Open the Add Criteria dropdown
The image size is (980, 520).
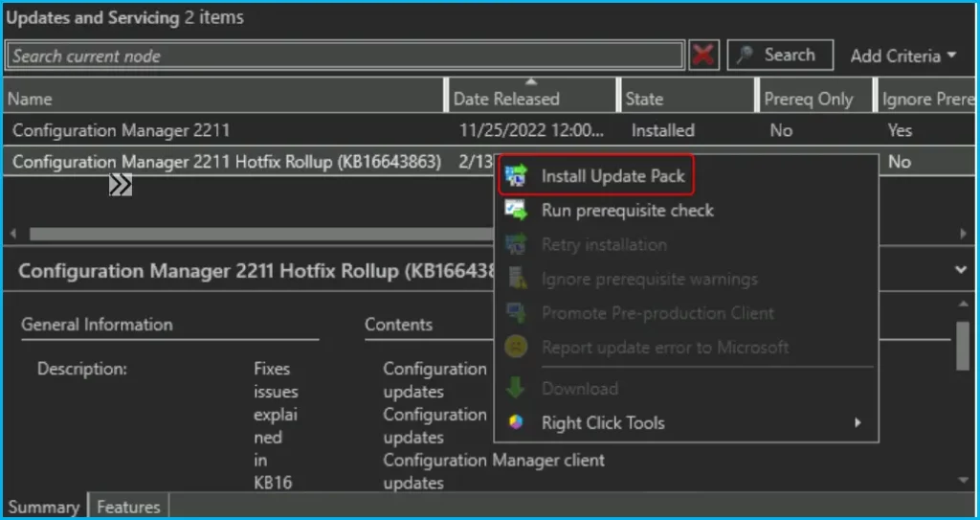(903, 56)
